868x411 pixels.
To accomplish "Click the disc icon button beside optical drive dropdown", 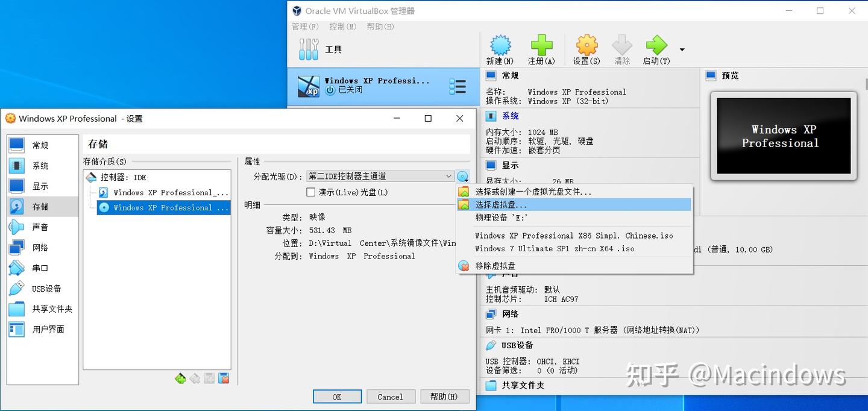I will coord(462,177).
